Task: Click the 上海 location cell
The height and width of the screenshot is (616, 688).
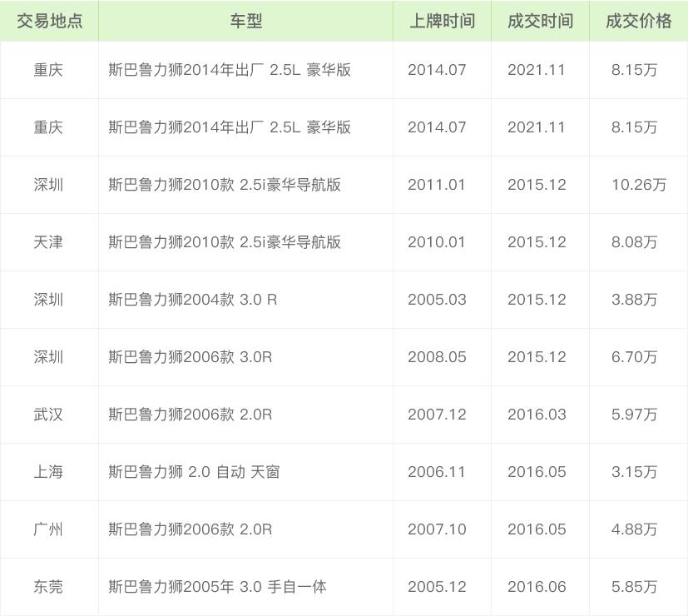Action: click(x=48, y=473)
